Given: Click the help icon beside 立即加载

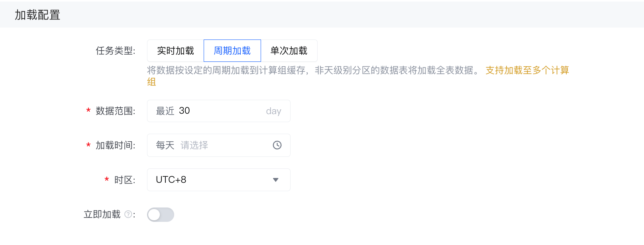Looking at the screenshot, I should 128,214.
